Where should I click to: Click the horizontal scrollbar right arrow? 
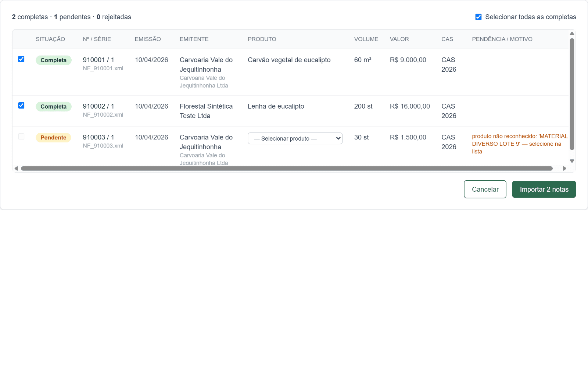point(564,169)
